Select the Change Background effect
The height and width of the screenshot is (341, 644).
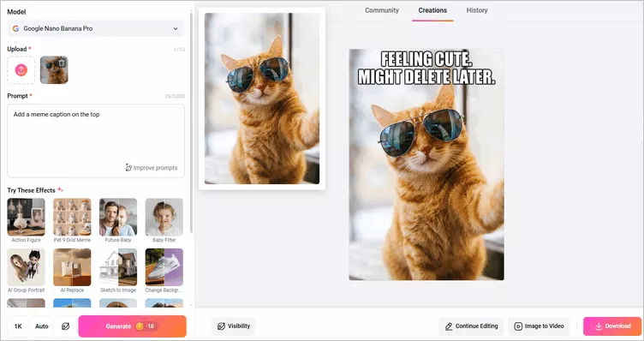pos(164,267)
